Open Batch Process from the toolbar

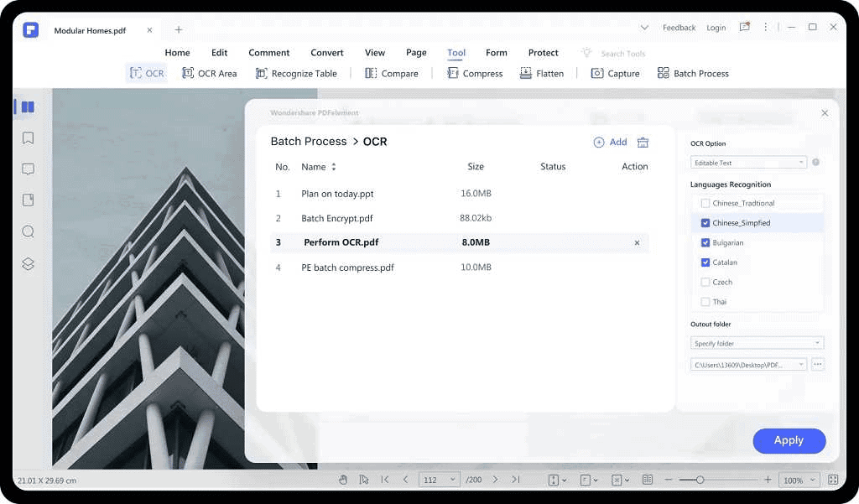point(693,73)
